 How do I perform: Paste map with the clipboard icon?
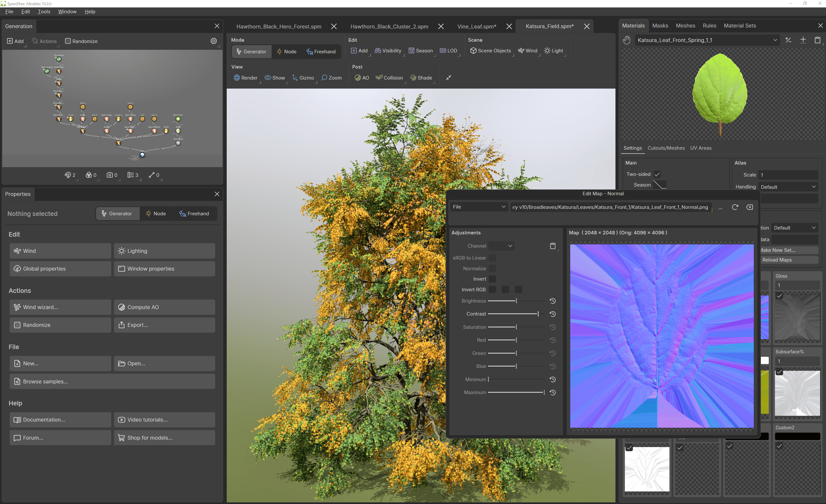click(x=552, y=246)
